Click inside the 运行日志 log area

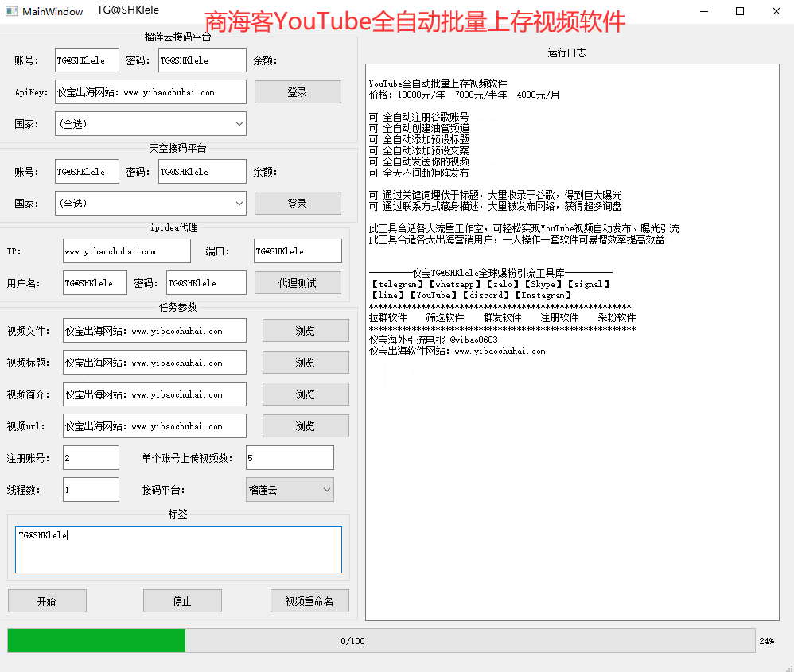572,343
